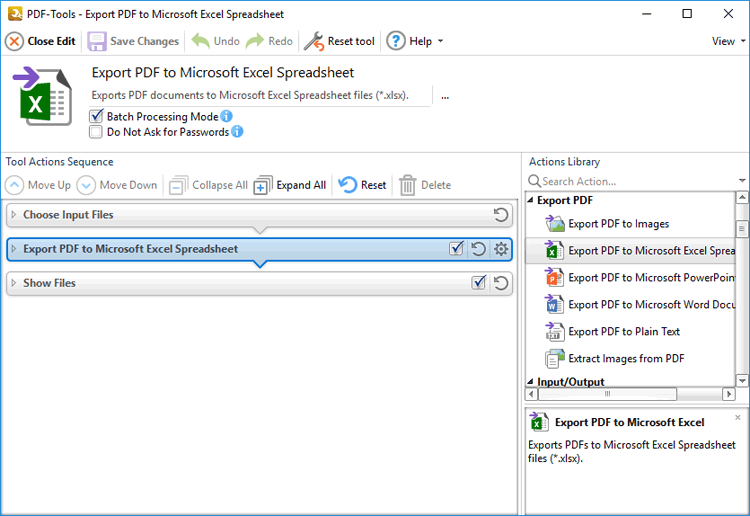Click the Redo arrow
Image resolution: width=750 pixels, height=516 pixels.
pyautogui.click(x=255, y=41)
